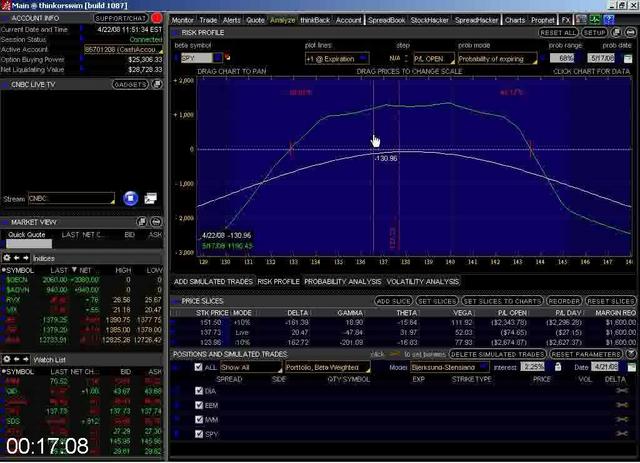Open the Charts tab
Viewport: 640px width, 463px height.
tap(515, 20)
